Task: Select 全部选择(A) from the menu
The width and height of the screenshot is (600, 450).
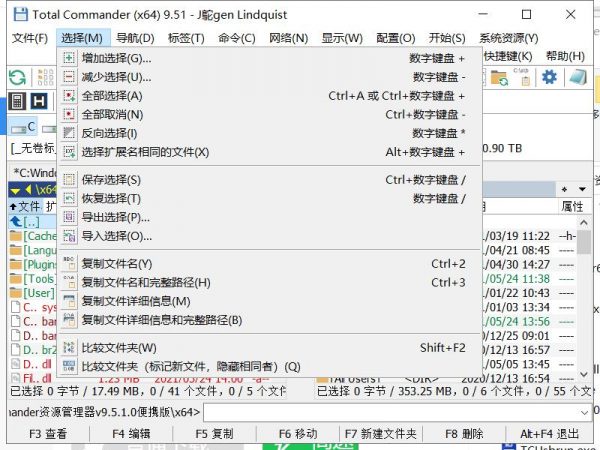Action: click(x=269, y=96)
